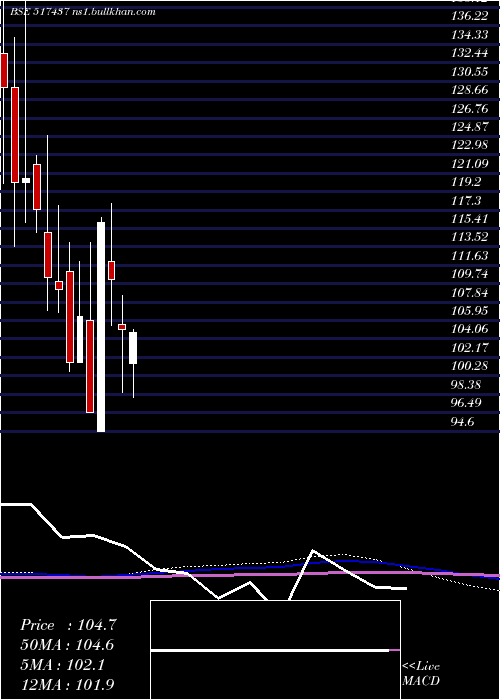Click the BSE 517437 ns1.bullkhan.com header text

coord(84,12)
